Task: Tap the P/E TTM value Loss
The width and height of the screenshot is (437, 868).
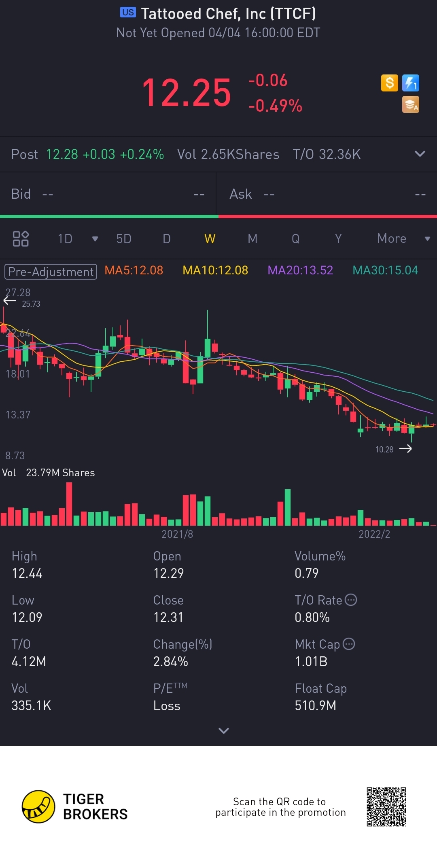Action: pos(167,706)
